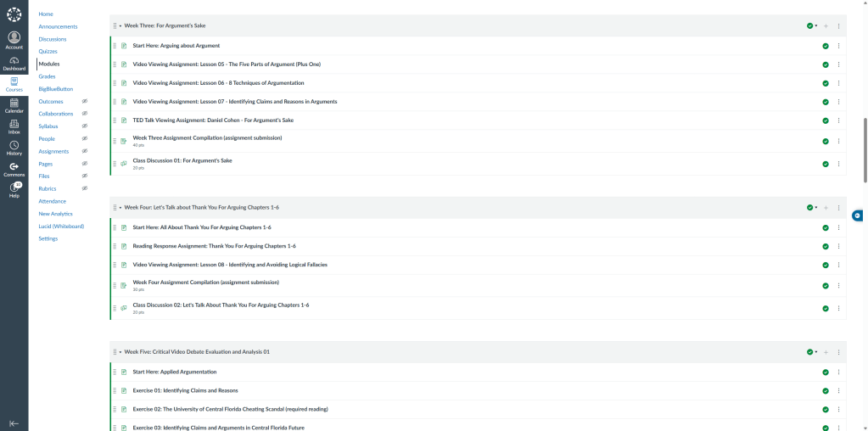Click the vertical page scrollbar
This screenshot has width=868, height=431.
(x=865, y=148)
